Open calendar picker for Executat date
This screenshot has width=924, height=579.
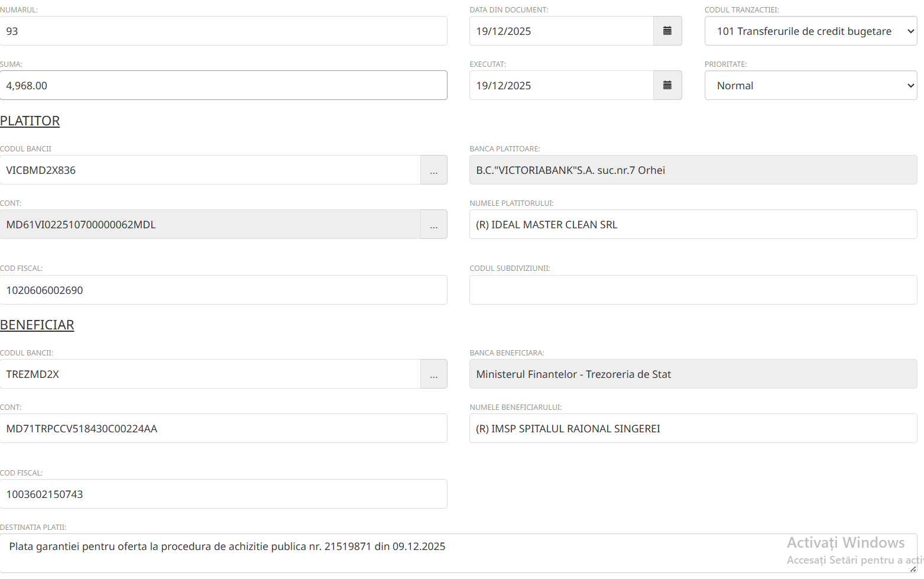click(x=667, y=85)
